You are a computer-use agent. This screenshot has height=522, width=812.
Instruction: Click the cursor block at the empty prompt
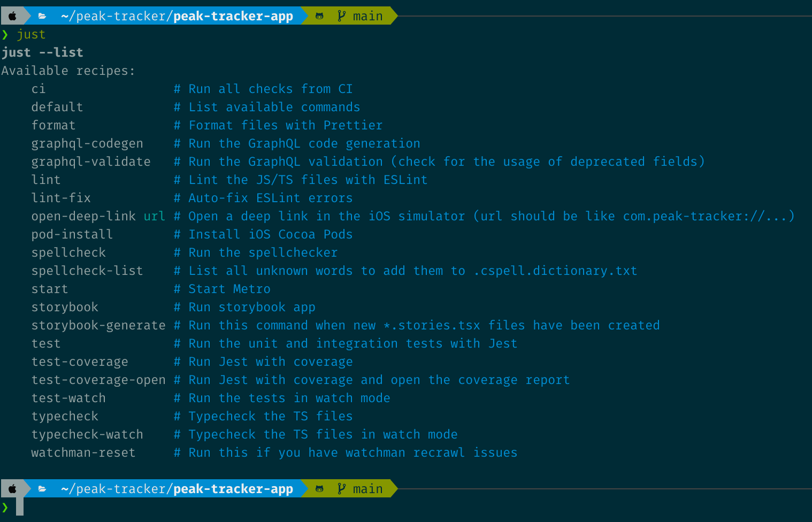(20, 506)
